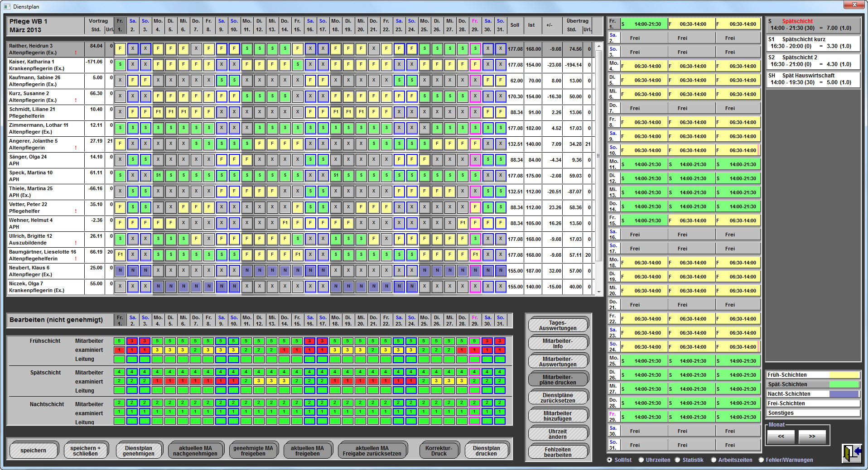The height and width of the screenshot is (470, 868).
Task: Select employee Zimmermann, Lothar 11
Action: click(x=45, y=129)
